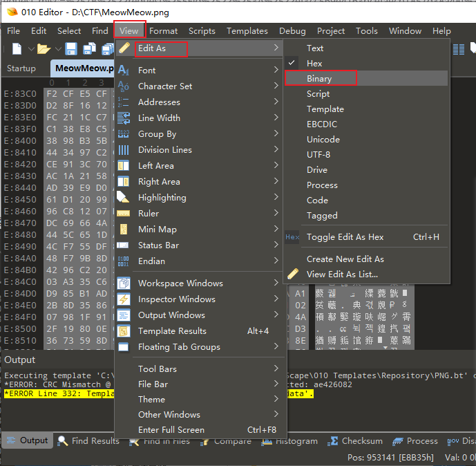476x466 pixels.
Task: Switch to the MeowMeow.png tab
Action: click(82, 68)
